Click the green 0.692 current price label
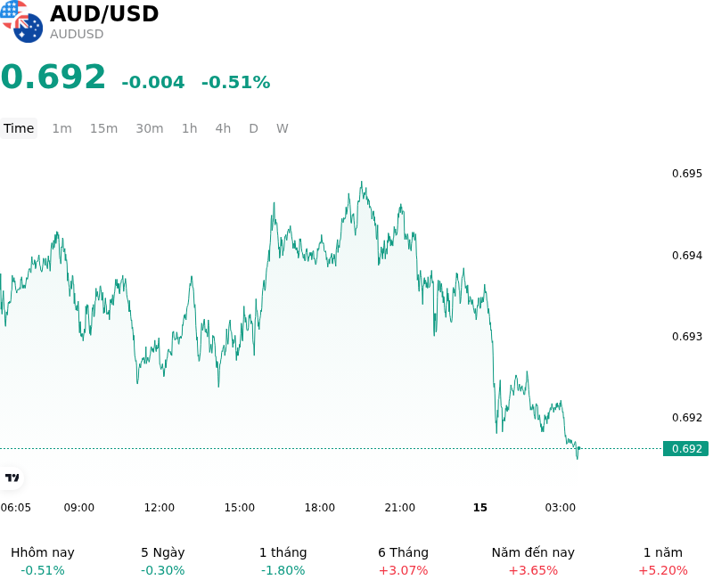This screenshot has width=713, height=588. click(x=685, y=449)
